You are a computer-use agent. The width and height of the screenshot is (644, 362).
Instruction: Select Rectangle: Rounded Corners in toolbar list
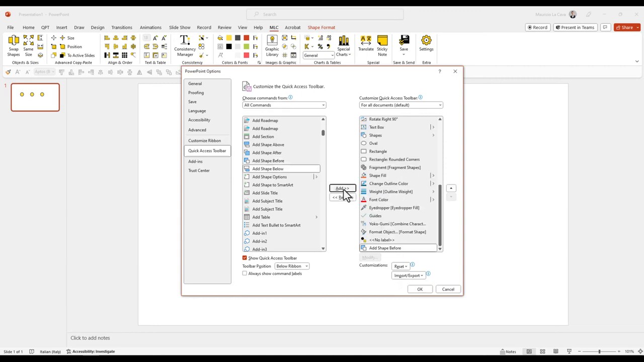[398, 159]
